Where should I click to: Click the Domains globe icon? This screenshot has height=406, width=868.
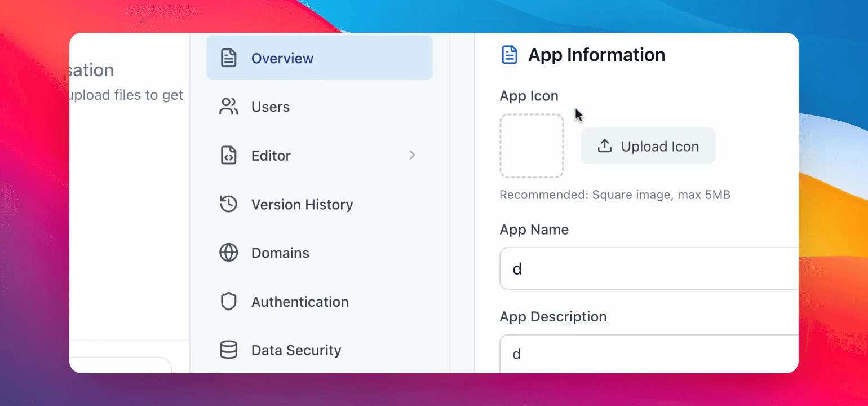click(228, 253)
